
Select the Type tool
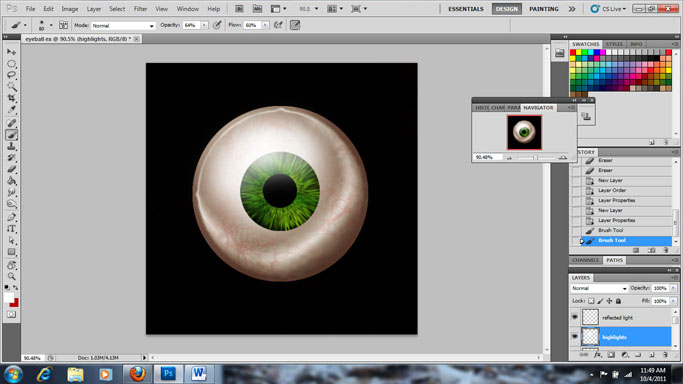[x=11, y=229]
